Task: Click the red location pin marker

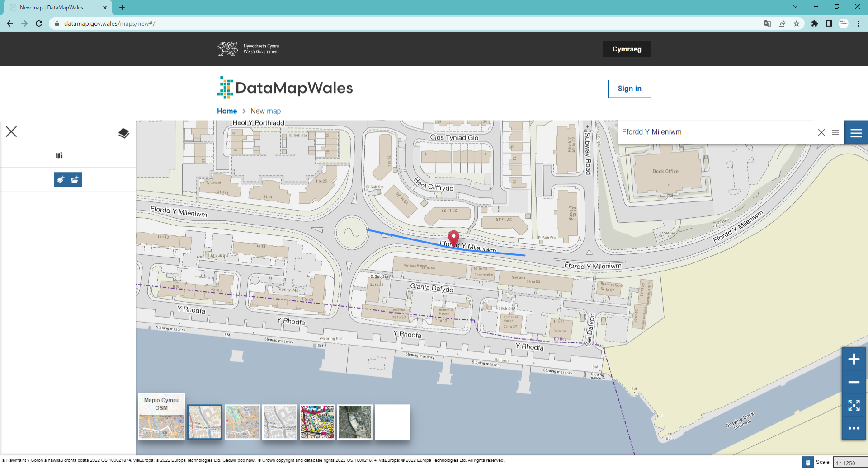Action: click(x=453, y=238)
